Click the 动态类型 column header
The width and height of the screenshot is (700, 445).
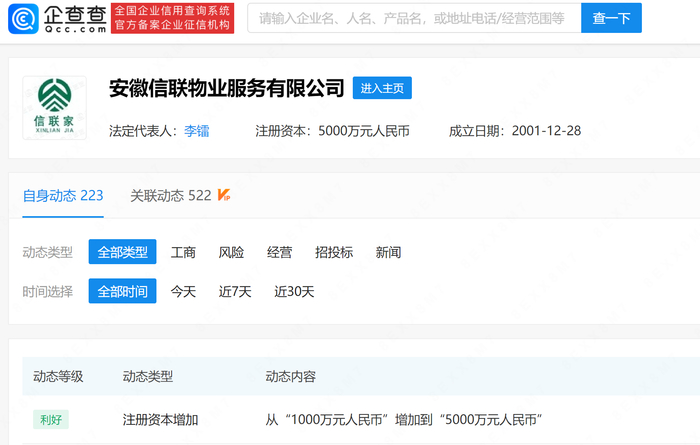click(x=148, y=376)
